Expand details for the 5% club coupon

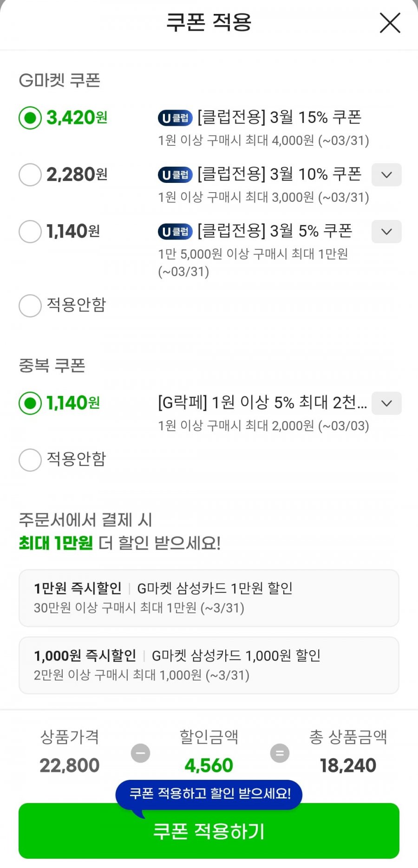click(386, 231)
